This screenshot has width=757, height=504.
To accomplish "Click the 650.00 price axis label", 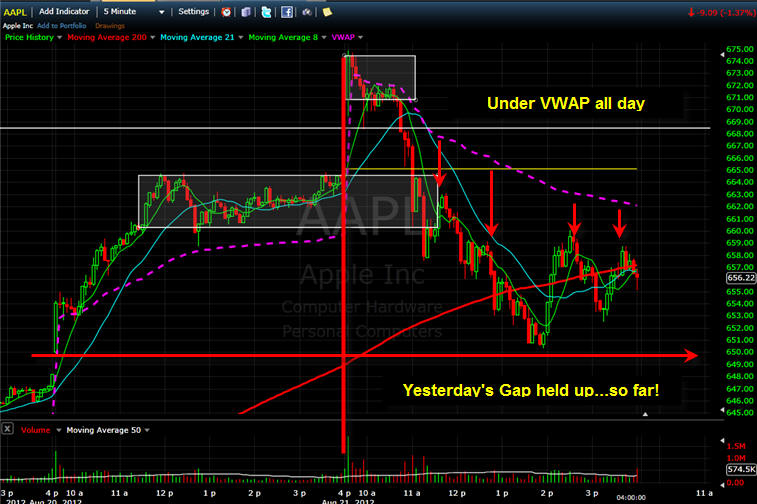I will pos(740,352).
